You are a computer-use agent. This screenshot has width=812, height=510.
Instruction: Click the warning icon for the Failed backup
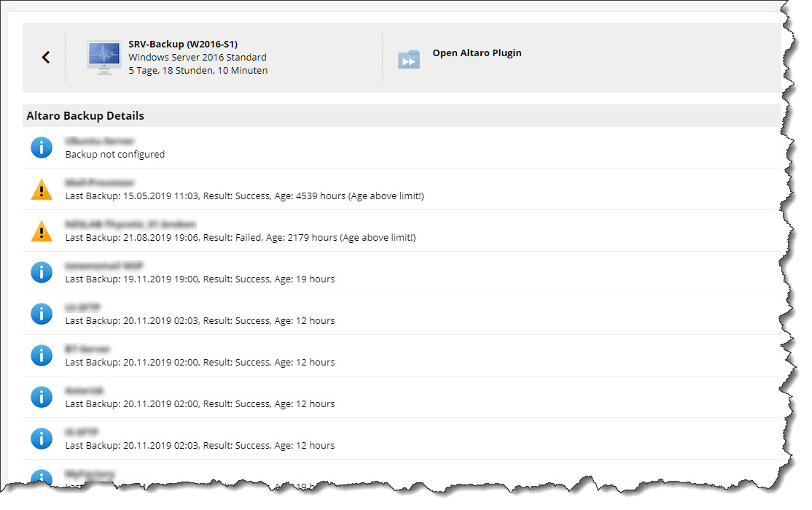(42, 231)
